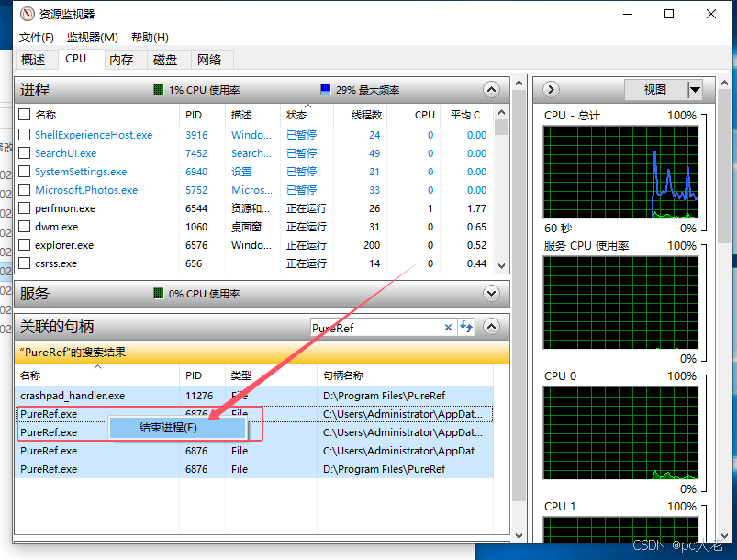The width and height of the screenshot is (737, 560).
Task: Click the 视图 button
Action: 655,89
